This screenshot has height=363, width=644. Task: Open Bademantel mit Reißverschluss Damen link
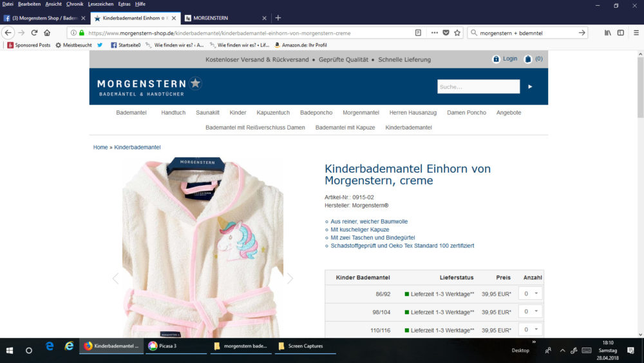tap(255, 128)
